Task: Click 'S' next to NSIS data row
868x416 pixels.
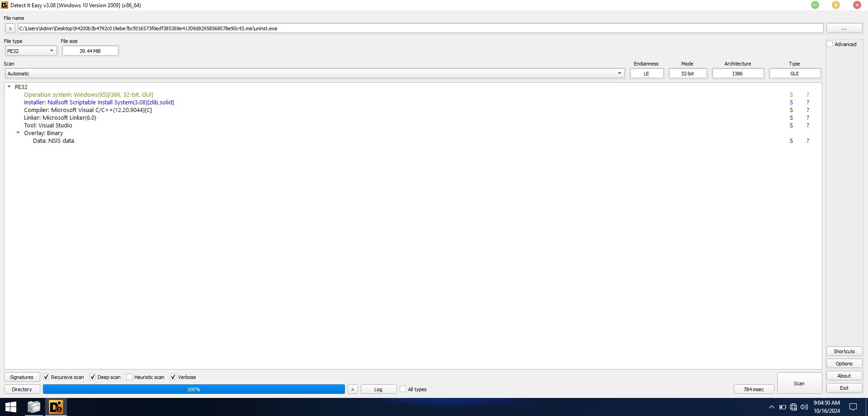Action: [791, 141]
